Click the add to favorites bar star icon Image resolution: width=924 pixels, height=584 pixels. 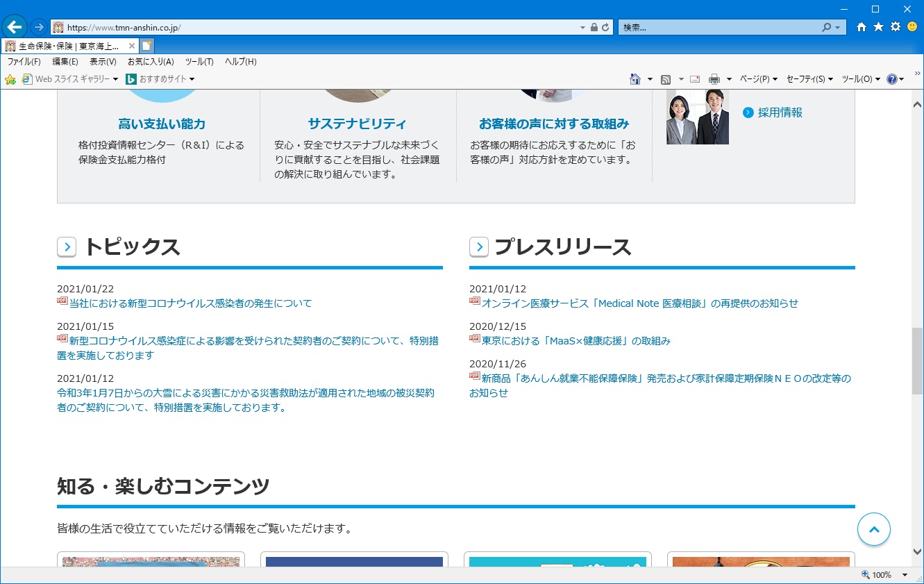click(10, 79)
